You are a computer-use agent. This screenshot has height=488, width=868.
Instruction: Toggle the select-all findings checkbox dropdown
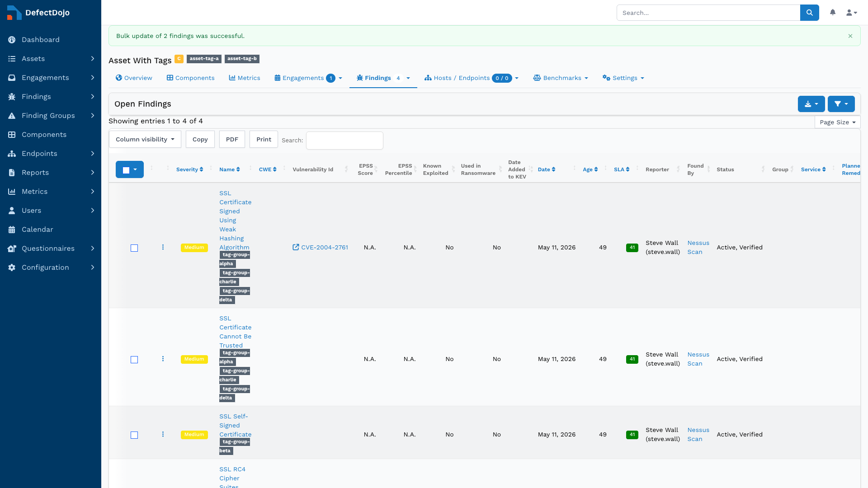click(x=130, y=169)
